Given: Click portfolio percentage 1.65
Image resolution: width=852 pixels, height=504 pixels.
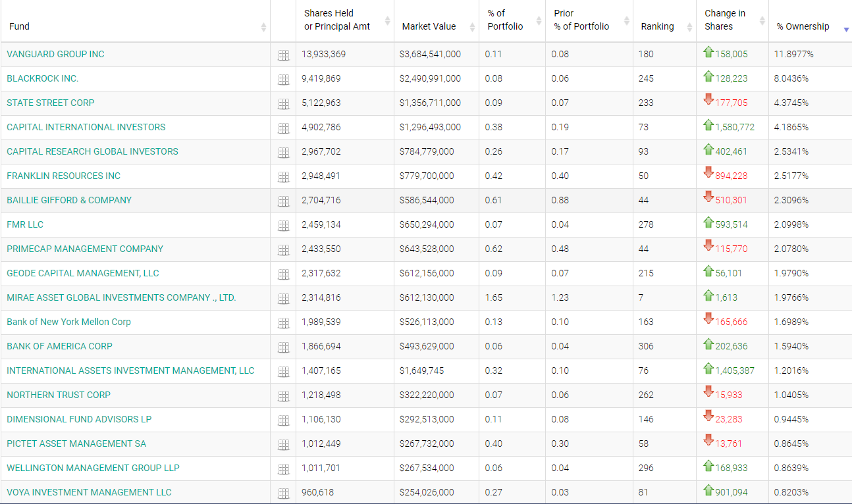Looking at the screenshot, I should [x=494, y=297].
